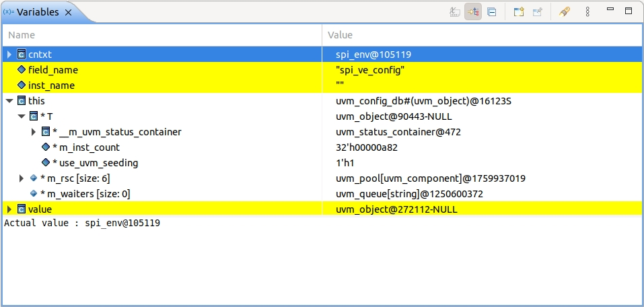Image resolution: width=644 pixels, height=307 pixels.
Task: Click the diamond icon beside field_name
Action: coord(22,70)
